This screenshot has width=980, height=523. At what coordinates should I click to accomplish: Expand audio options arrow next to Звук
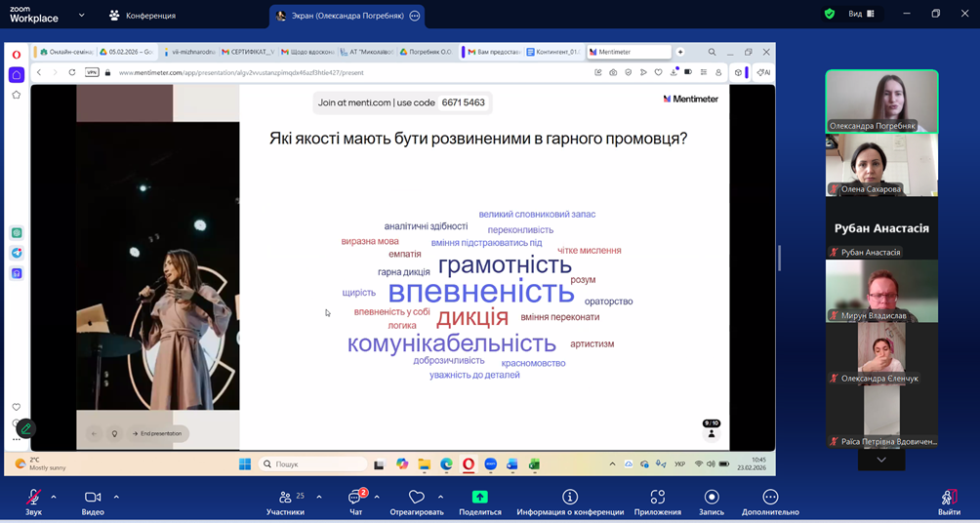click(x=54, y=497)
